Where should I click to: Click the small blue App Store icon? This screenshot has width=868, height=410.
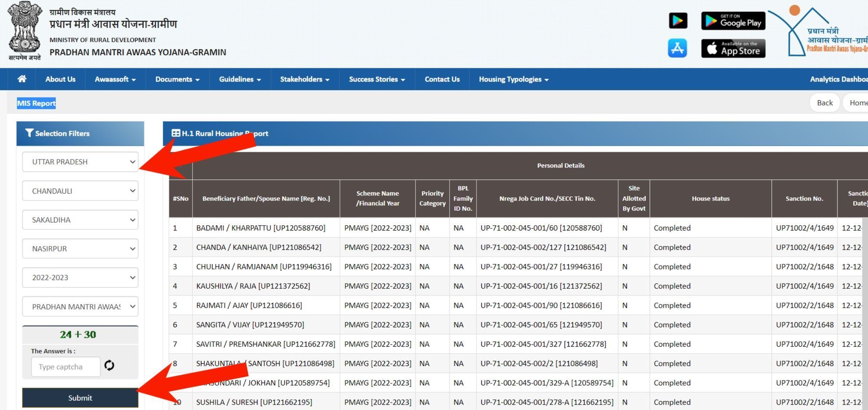click(678, 48)
